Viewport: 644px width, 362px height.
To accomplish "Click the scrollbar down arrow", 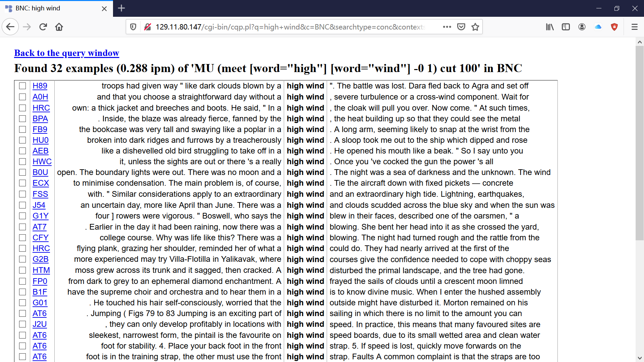I will click(639, 358).
